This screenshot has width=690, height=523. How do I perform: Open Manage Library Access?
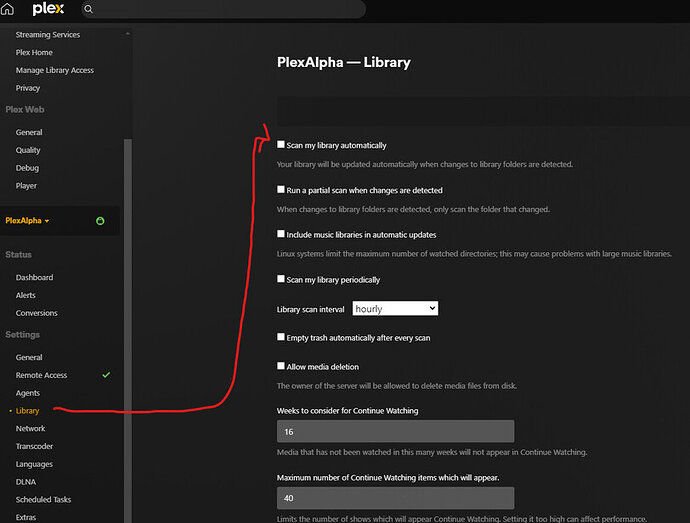tap(55, 70)
